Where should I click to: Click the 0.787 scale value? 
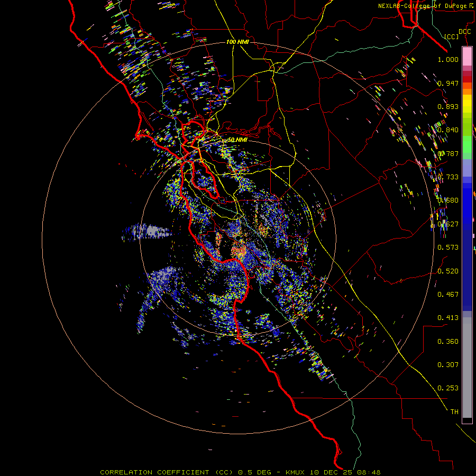[448, 153]
